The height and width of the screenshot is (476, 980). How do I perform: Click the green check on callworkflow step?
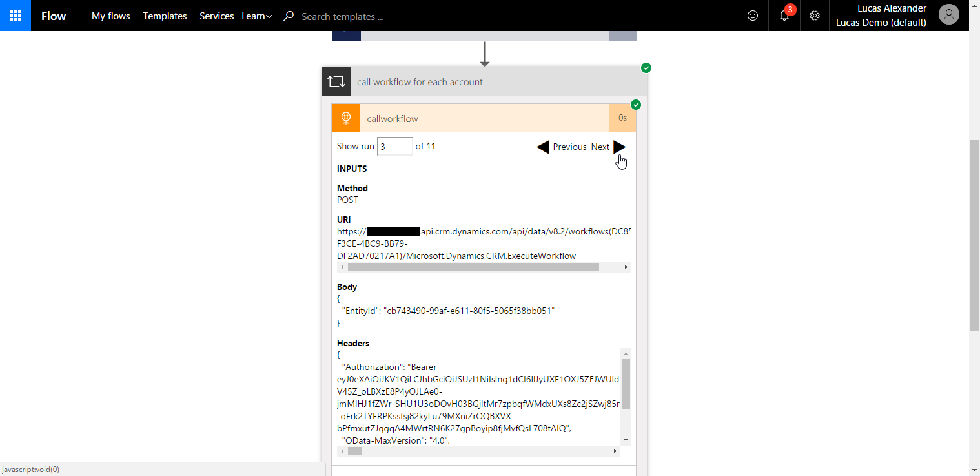(x=636, y=105)
